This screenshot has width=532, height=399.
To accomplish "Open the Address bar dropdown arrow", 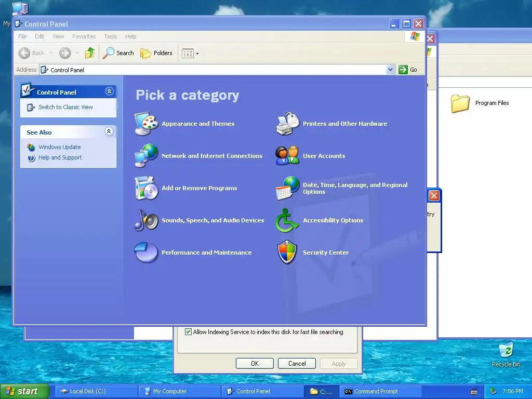I will coord(390,70).
